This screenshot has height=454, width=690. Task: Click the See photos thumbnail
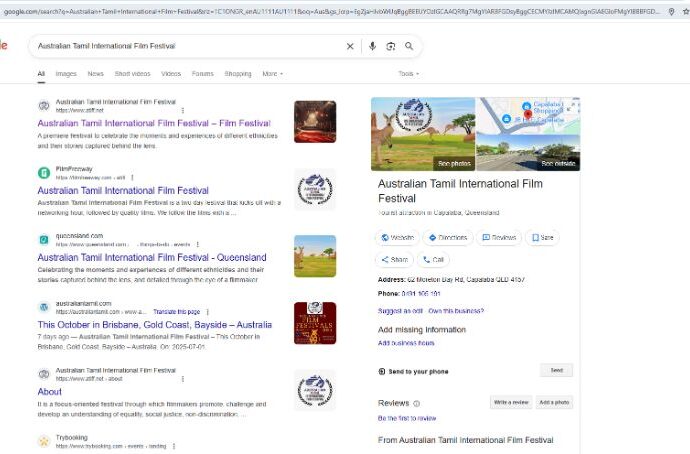(x=423, y=134)
